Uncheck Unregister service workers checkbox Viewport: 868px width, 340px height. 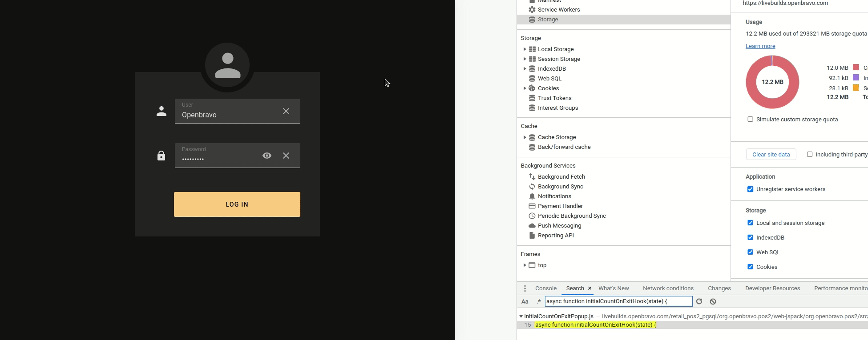[x=751, y=189]
